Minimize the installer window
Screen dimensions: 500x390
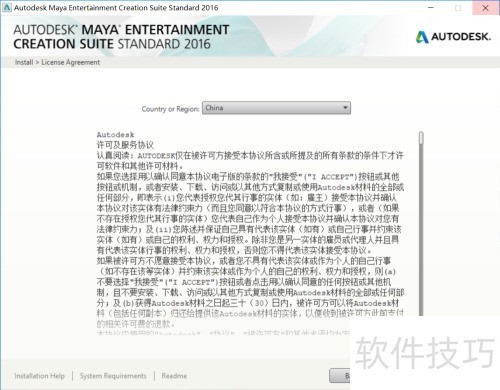click(x=431, y=7)
